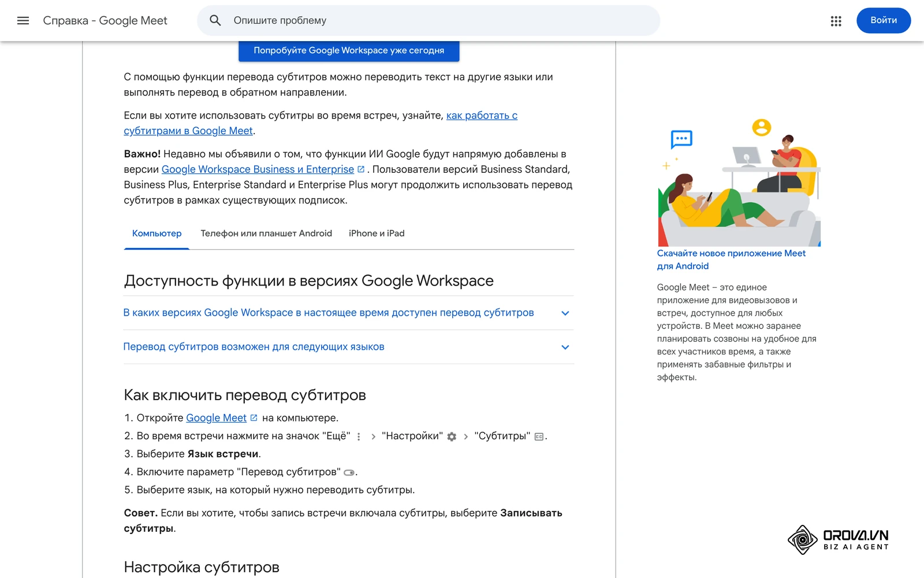
Task: Open the "Google Meet" link in step 1
Action: tap(216, 418)
